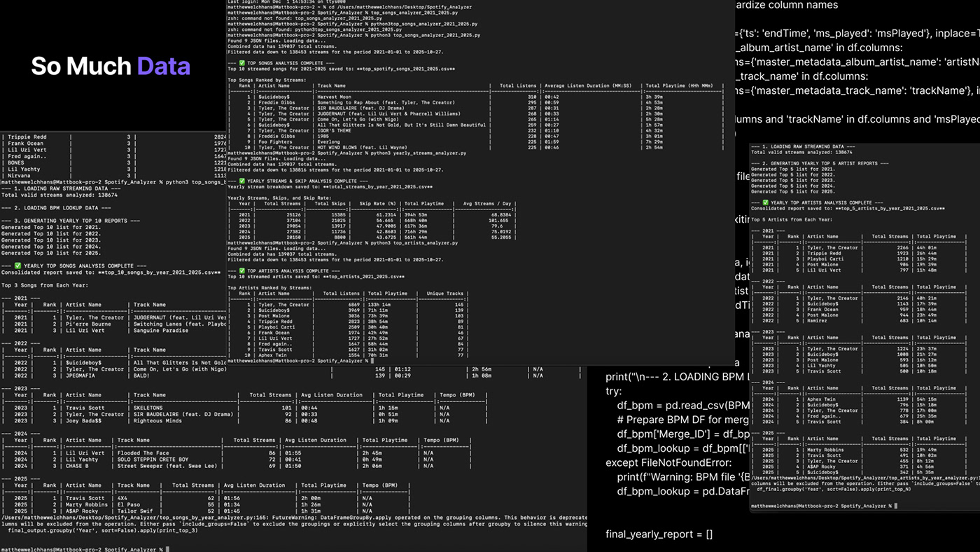
Task: Click the 'So Much Data' heading
Action: 111,66
